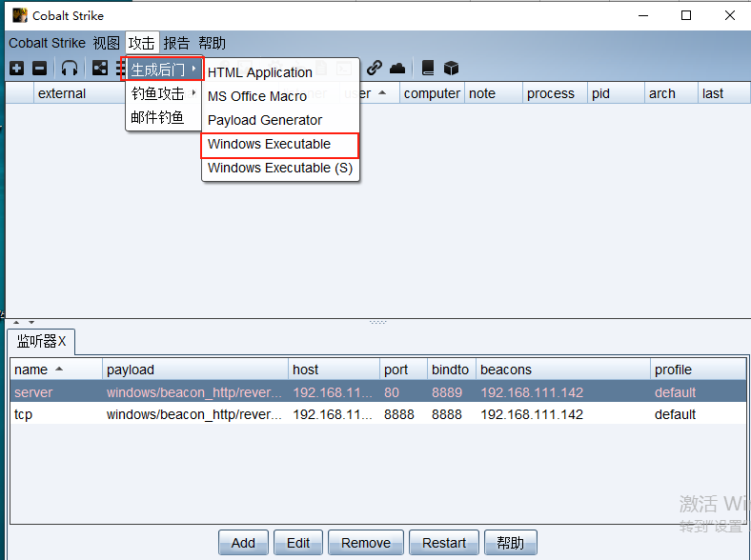Screen dimensions: 751x560
Task: Open the Cobalt Strike menu
Action: (47, 43)
